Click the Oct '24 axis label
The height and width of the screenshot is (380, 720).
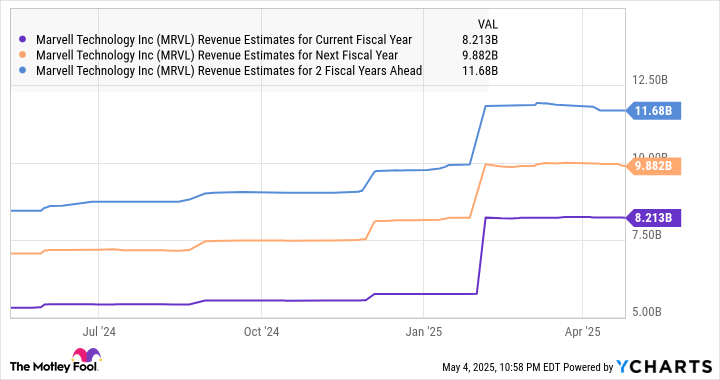click(261, 332)
